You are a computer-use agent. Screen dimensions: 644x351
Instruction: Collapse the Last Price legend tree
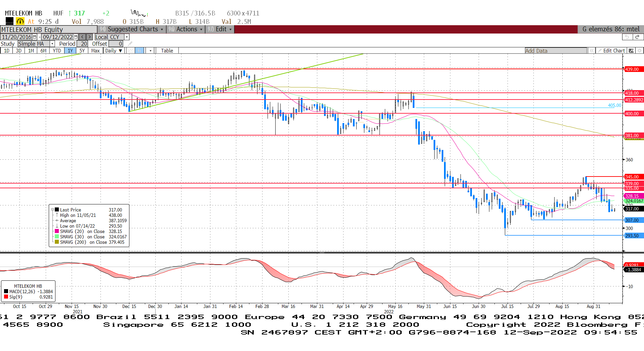click(52, 210)
